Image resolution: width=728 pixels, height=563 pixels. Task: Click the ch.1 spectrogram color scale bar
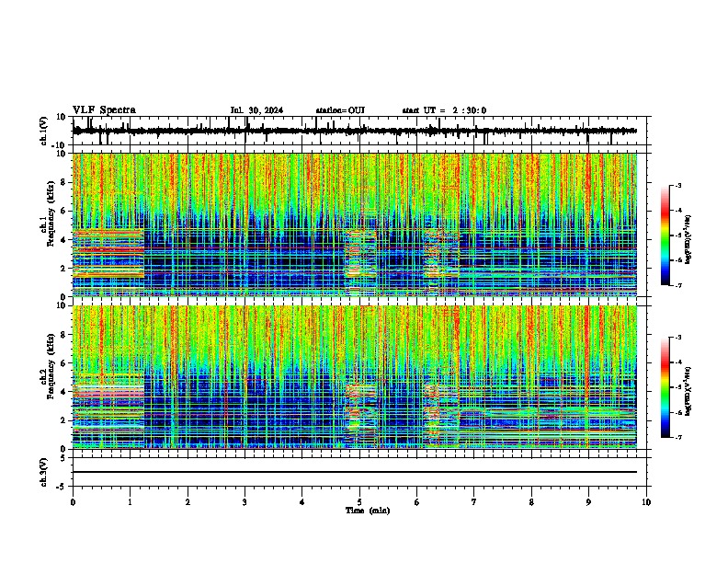[665, 236]
